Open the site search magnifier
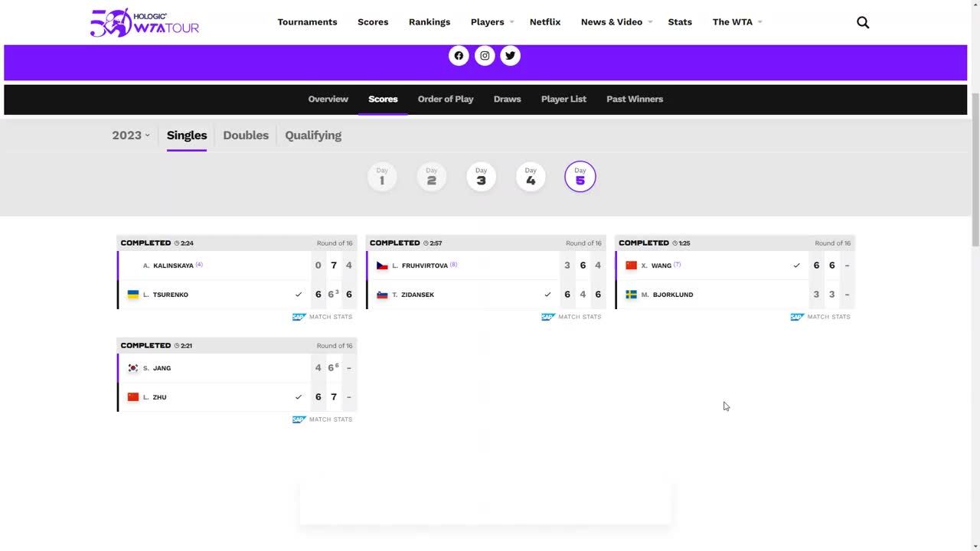Image resolution: width=980 pixels, height=551 pixels. [863, 22]
